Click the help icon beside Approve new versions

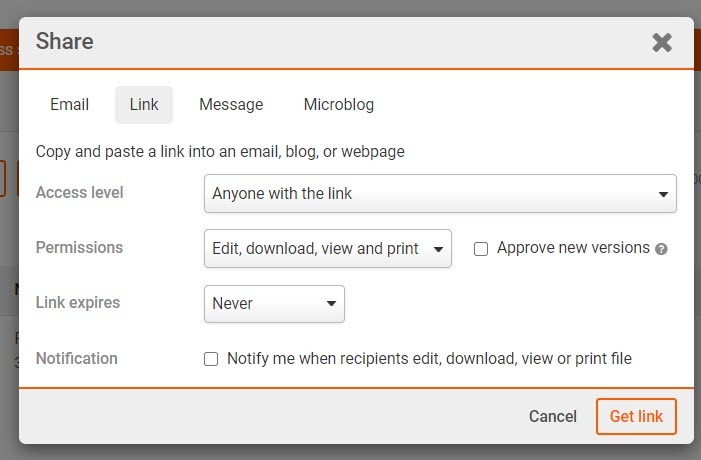pyautogui.click(x=661, y=249)
